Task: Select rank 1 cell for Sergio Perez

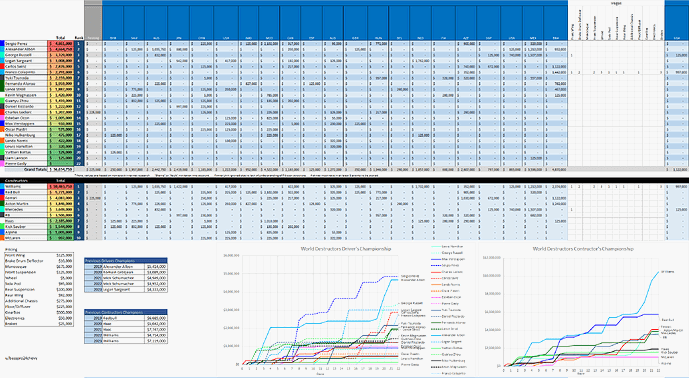Action: click(79, 44)
